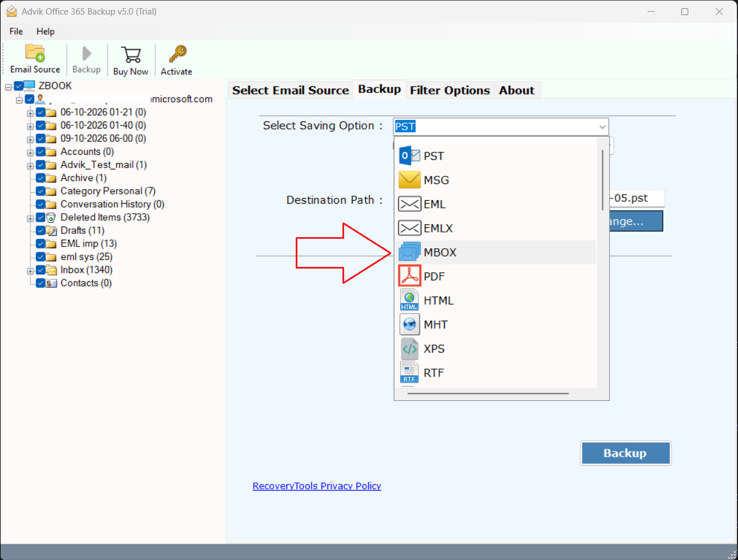Click the Email Source toolbar icon
The height and width of the screenshot is (560, 738).
[x=35, y=53]
